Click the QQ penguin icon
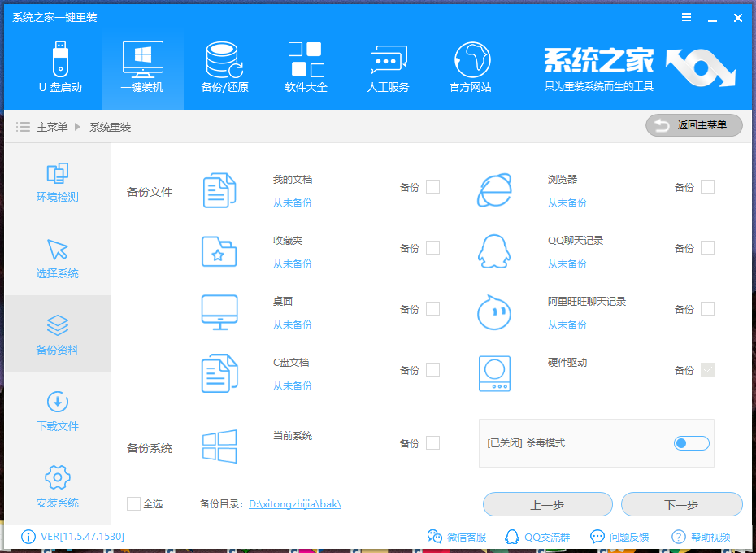756x553 pixels. [x=494, y=251]
